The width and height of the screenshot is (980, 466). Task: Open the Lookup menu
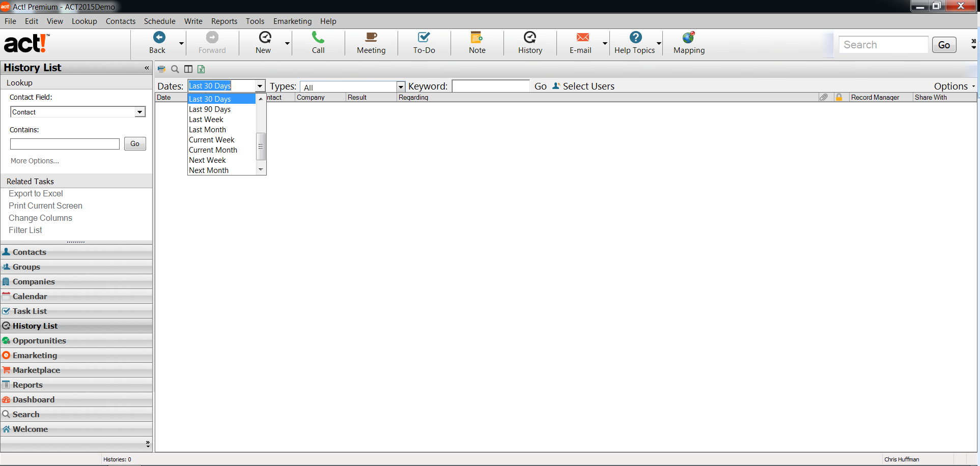point(84,21)
